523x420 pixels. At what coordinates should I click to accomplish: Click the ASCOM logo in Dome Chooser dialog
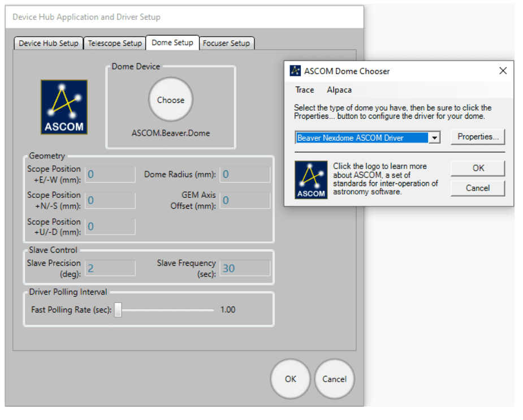[x=311, y=180]
